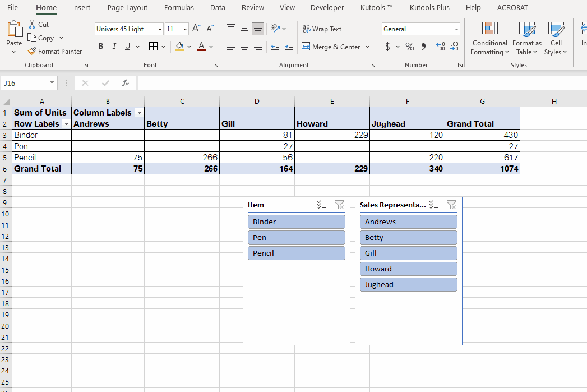
Task: Switch to the Insert ribbon tab
Action: point(81,7)
